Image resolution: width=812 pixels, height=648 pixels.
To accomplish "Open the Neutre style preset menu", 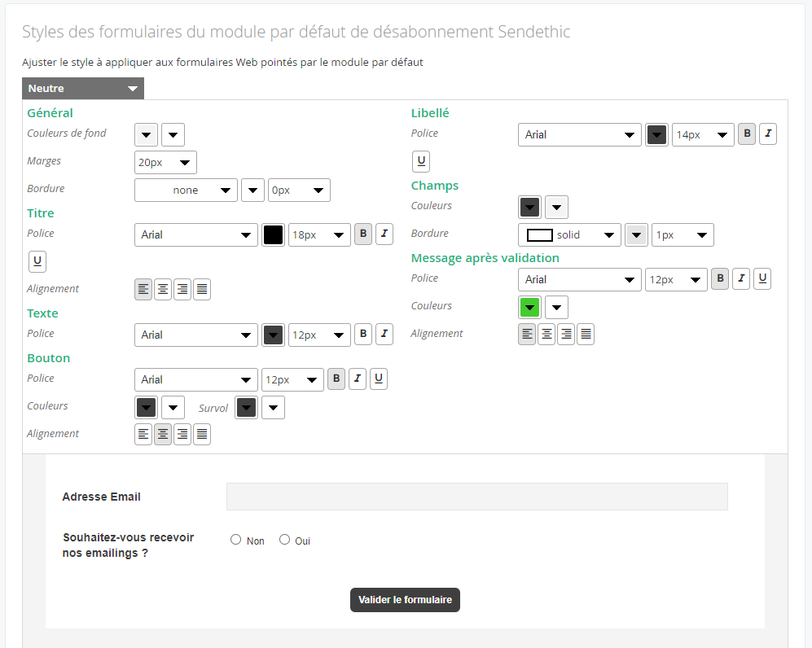I will (x=83, y=89).
